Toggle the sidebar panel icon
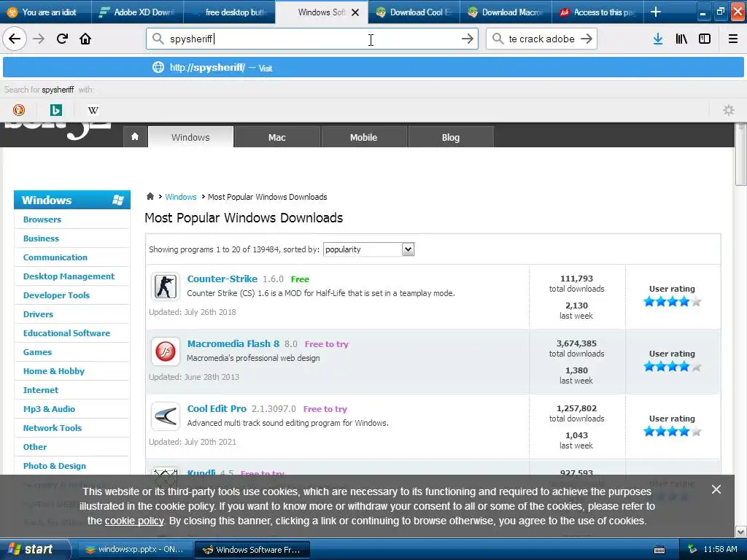747x560 pixels. [x=705, y=39]
